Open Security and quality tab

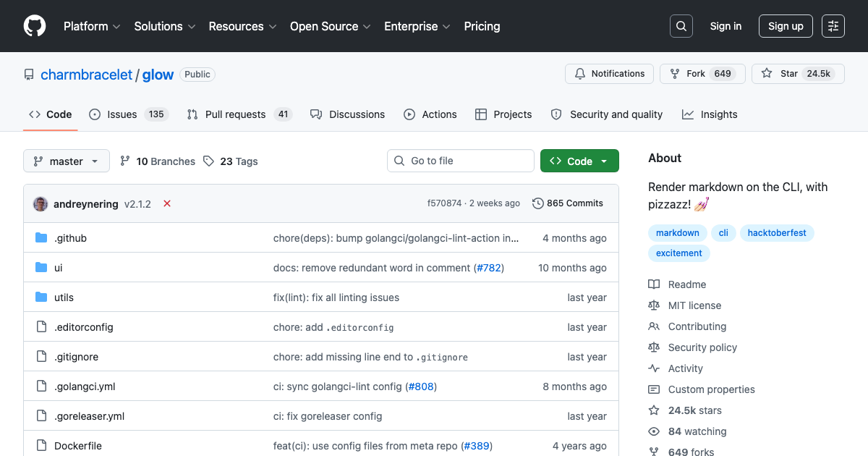click(x=607, y=114)
